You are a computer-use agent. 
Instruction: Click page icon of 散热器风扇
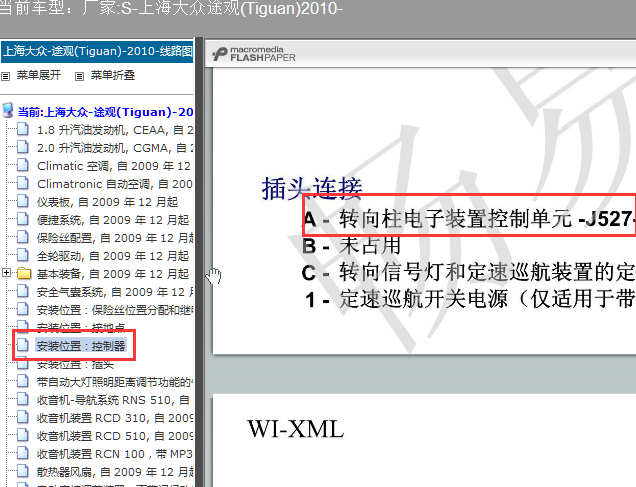pos(23,471)
